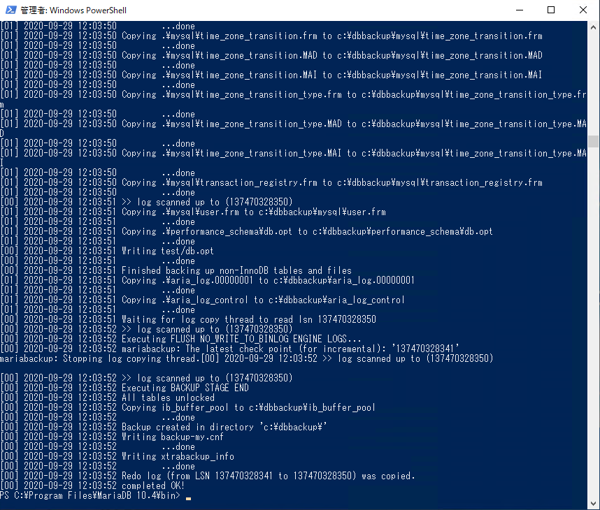600x510 pixels.
Task: Click 'Finished backing up non-InnoDB tables' line
Action: (x=176, y=271)
